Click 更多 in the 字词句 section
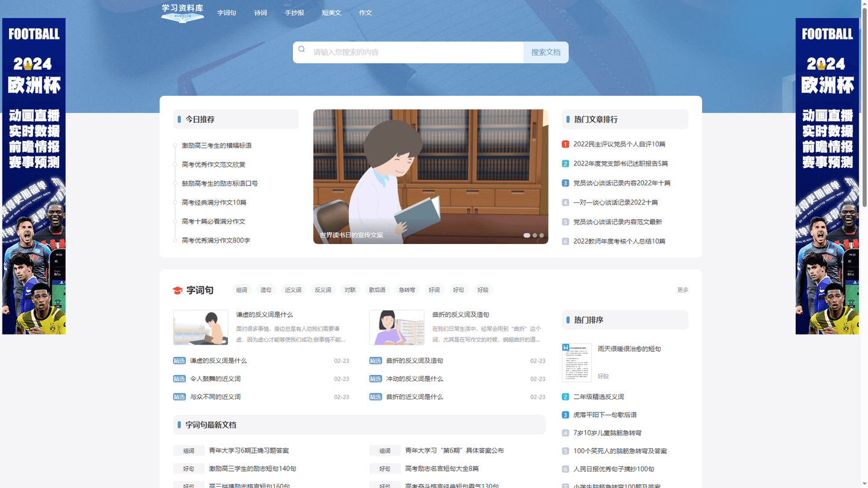The image size is (868, 488). pyautogui.click(x=682, y=290)
